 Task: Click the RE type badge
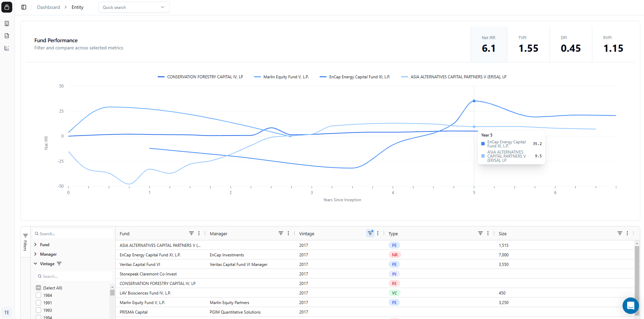coord(394,283)
